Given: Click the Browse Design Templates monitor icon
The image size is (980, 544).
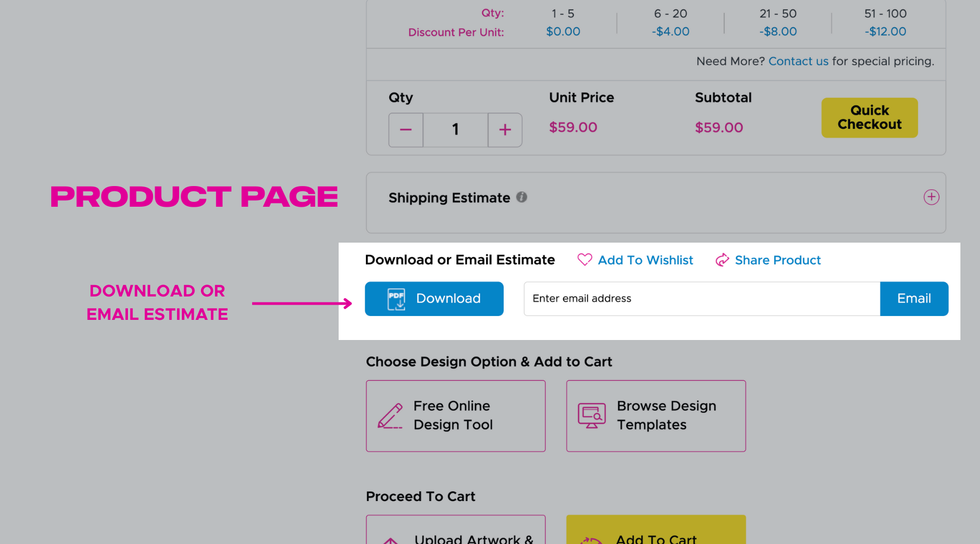Looking at the screenshot, I should coord(591,416).
